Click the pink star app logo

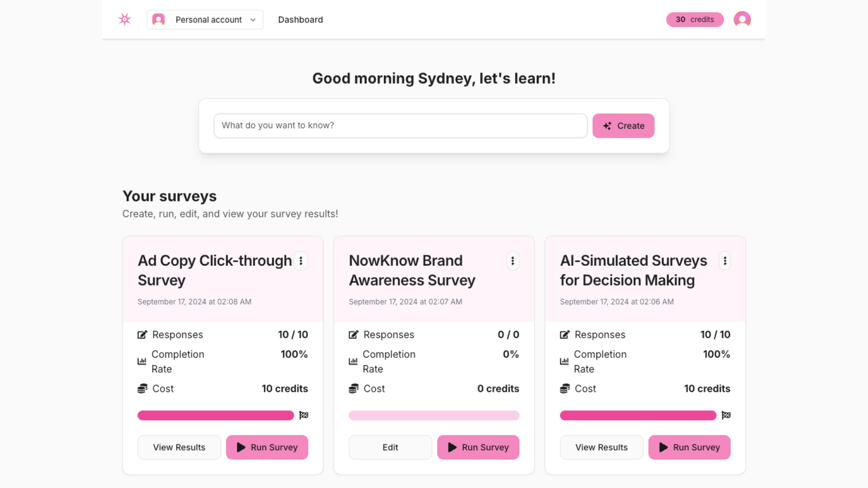pos(125,20)
